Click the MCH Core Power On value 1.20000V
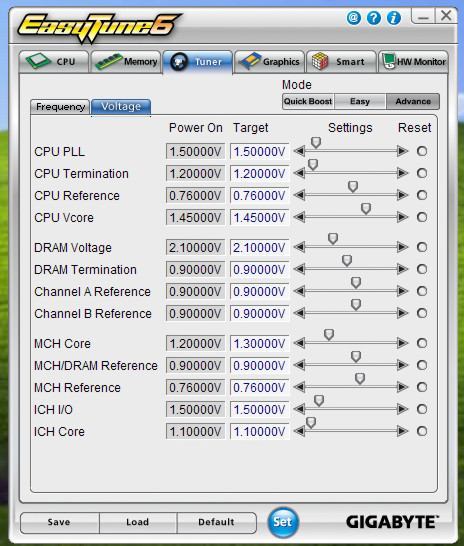The height and width of the screenshot is (546, 464). click(x=195, y=344)
